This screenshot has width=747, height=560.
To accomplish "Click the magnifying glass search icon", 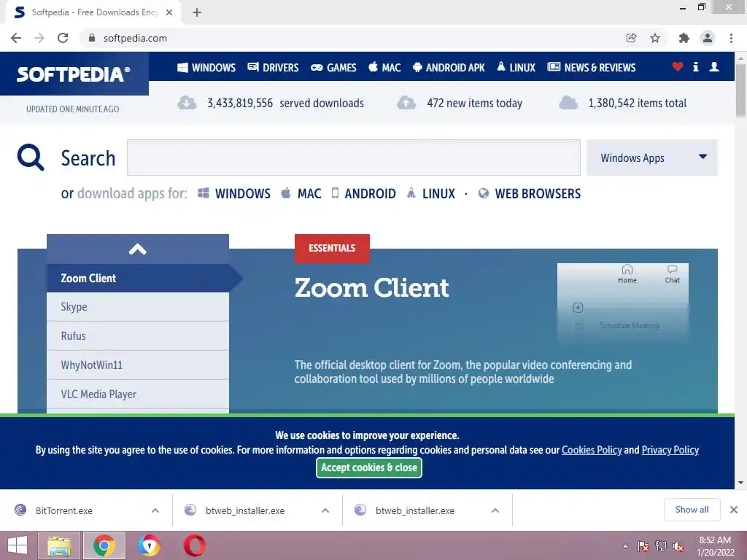I will click(x=31, y=157).
